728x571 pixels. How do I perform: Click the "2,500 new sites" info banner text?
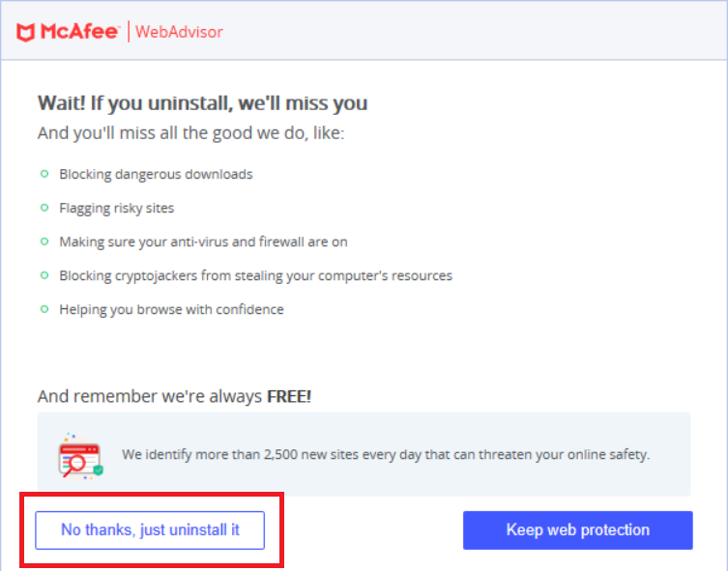[385, 454]
